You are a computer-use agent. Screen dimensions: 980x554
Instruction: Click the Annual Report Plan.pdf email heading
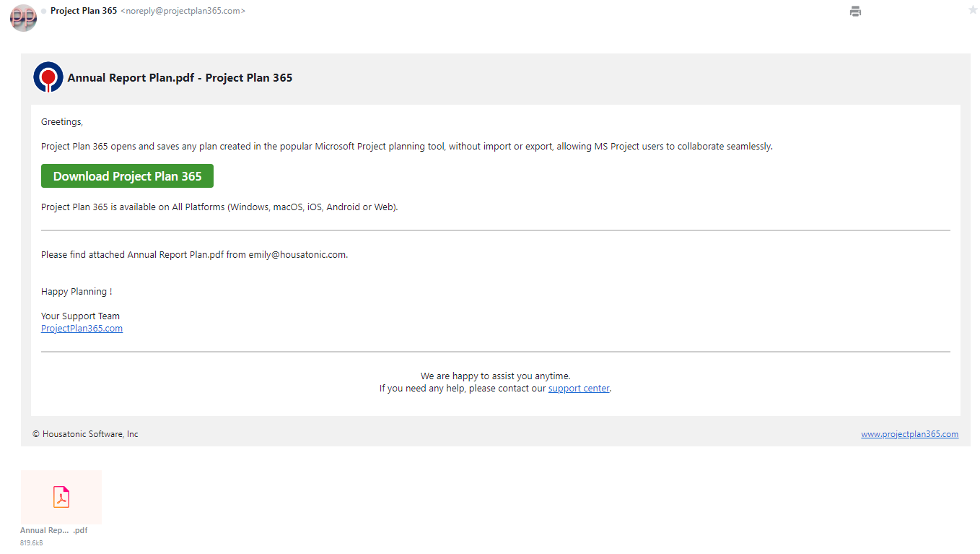pos(180,78)
